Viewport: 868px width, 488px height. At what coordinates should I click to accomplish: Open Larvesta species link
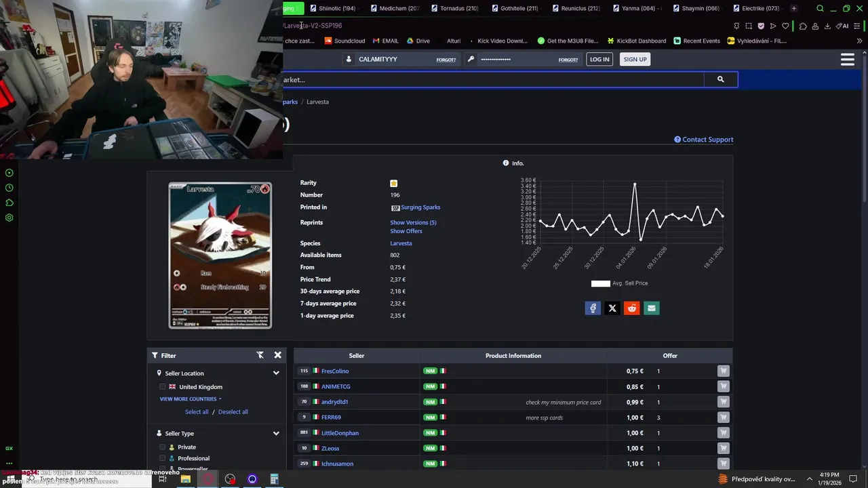(x=401, y=243)
